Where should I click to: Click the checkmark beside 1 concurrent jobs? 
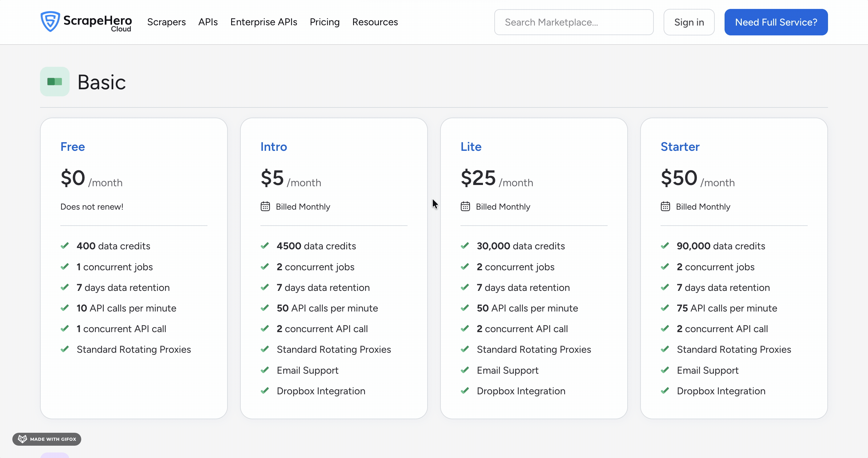65,267
